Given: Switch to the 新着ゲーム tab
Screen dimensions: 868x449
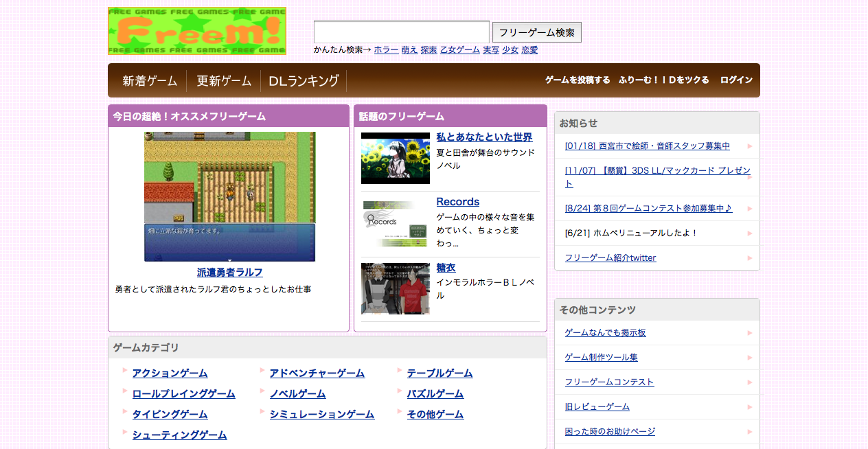Looking at the screenshot, I should pos(150,81).
